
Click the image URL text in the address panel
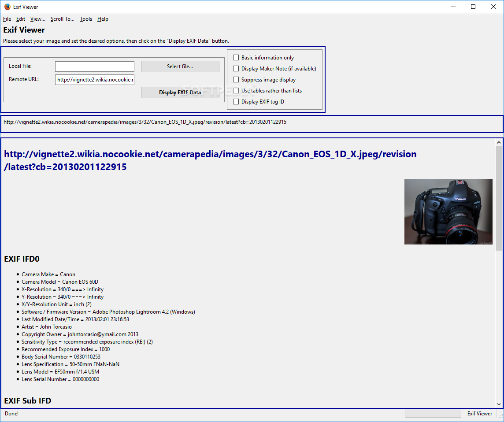pos(145,122)
